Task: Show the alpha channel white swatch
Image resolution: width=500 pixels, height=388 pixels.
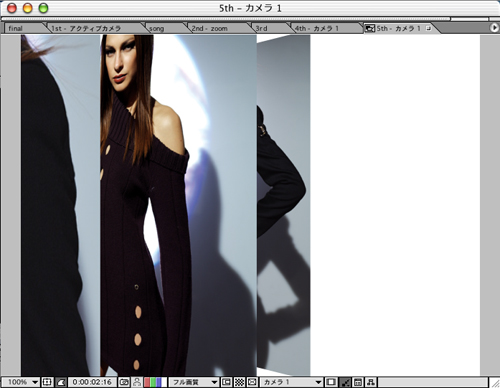Action: 164,382
